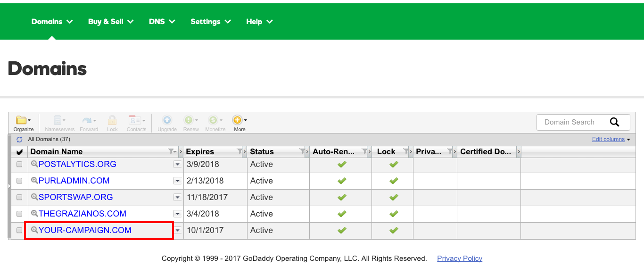Open the Privacy Policy link
The width and height of the screenshot is (644, 275).
point(460,258)
